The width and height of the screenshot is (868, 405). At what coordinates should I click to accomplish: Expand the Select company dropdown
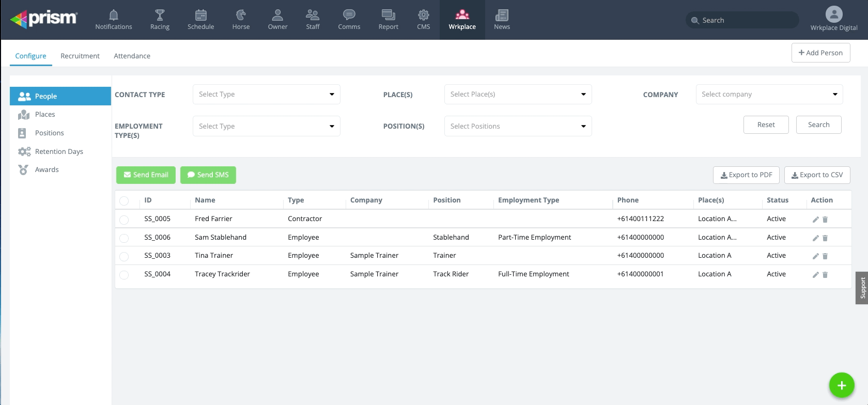769,95
